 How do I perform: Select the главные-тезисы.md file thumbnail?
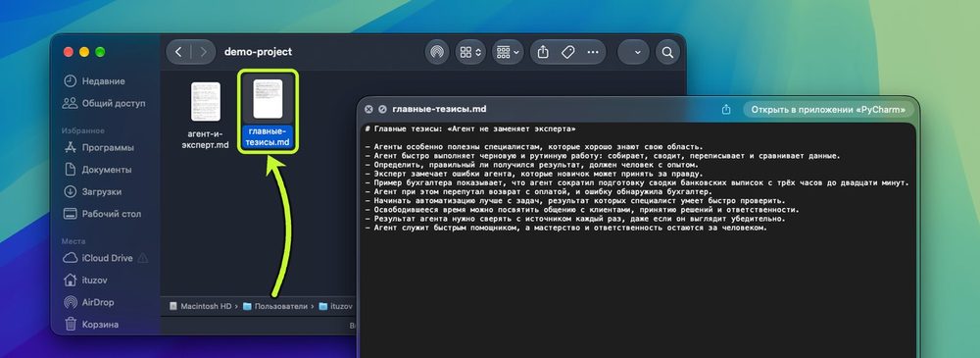pos(268,99)
